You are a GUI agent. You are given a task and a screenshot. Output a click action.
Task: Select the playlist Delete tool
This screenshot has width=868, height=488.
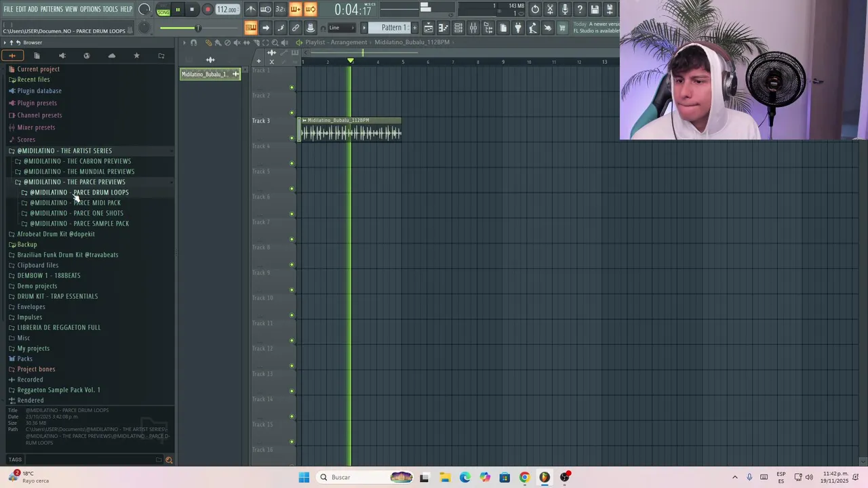pyautogui.click(x=227, y=43)
